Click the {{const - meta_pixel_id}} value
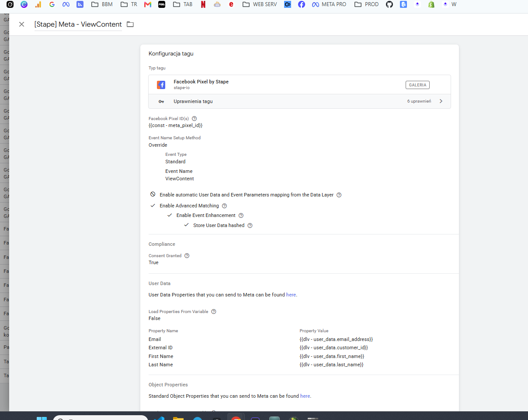 (176, 125)
